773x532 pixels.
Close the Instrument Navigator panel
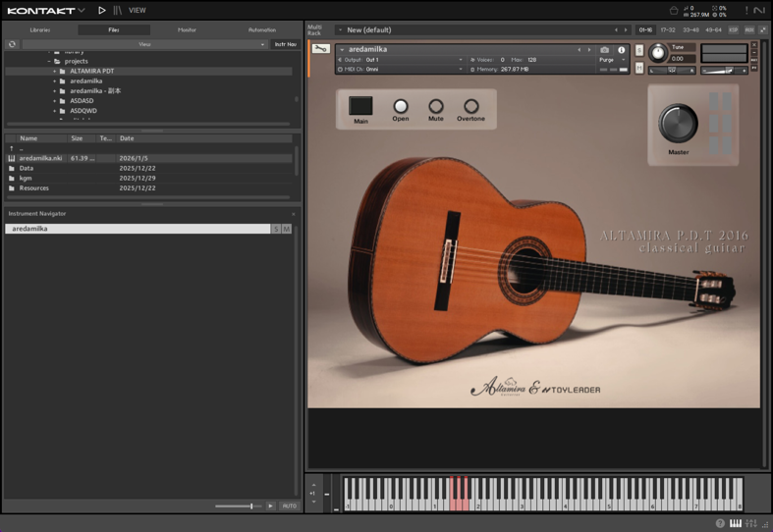294,214
